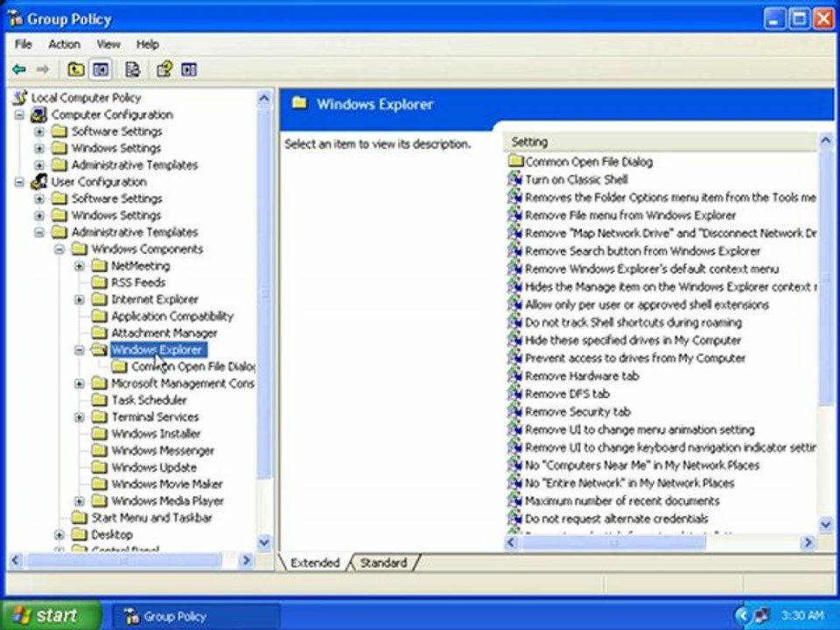Click folder icon of Start Menu and Taskbar
840x630 pixels.
(x=80, y=517)
